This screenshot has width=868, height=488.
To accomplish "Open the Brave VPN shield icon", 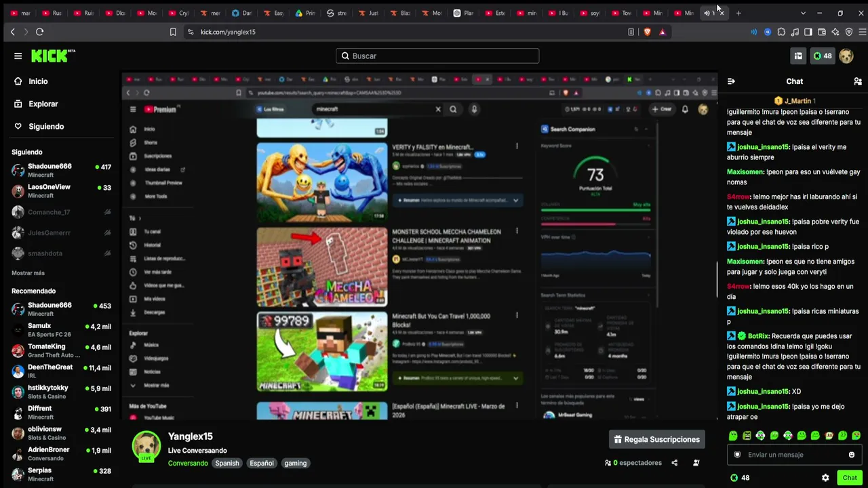I will click(x=849, y=32).
